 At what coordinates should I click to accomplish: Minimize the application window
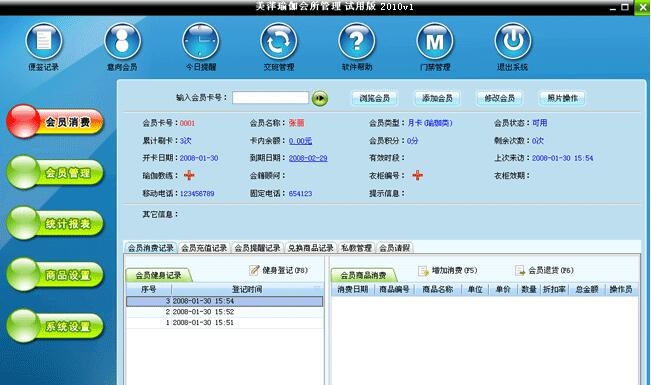(613, 7)
